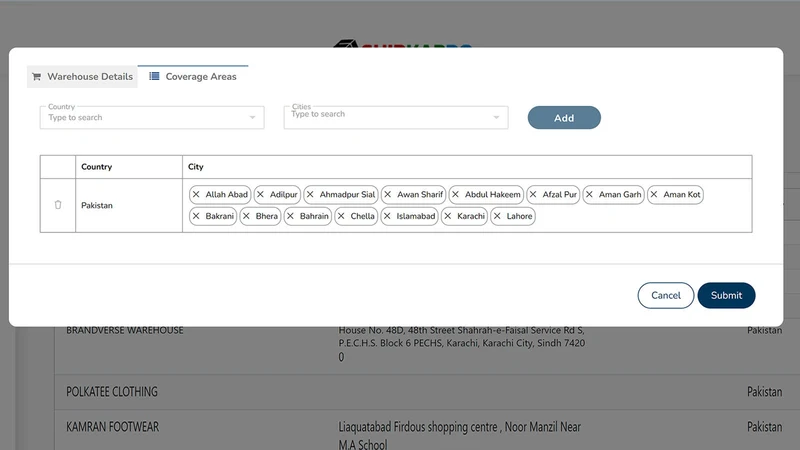This screenshot has height=450, width=800.
Task: Delete the Pakistan coverage row via trash icon
Action: coord(58,205)
